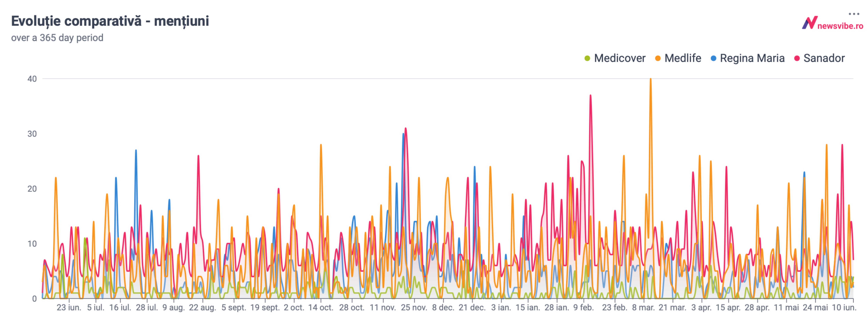The width and height of the screenshot is (868, 334).
Task: Click the '2 oct.' x-axis date label
Action: click(294, 308)
